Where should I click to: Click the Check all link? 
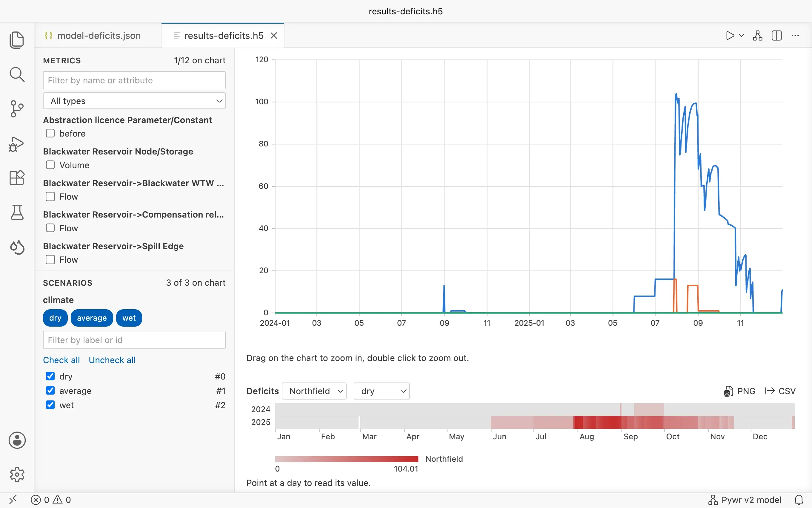[x=61, y=360]
